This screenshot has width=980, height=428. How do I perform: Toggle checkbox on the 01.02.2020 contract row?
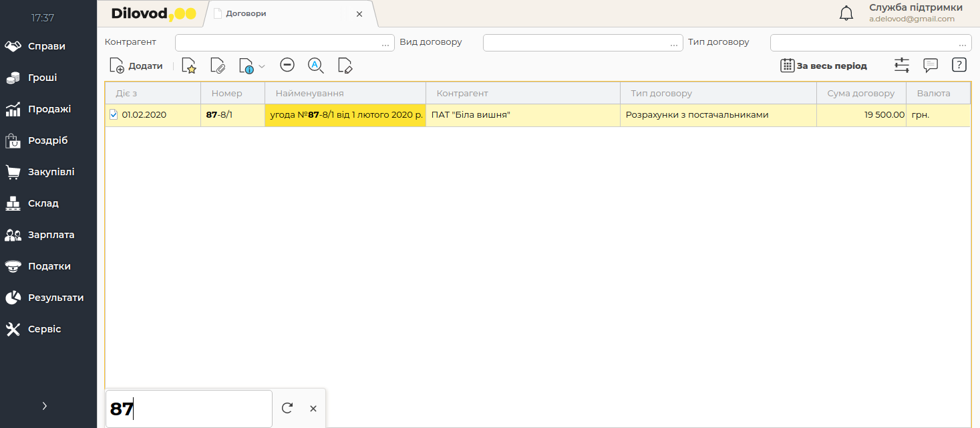(114, 115)
